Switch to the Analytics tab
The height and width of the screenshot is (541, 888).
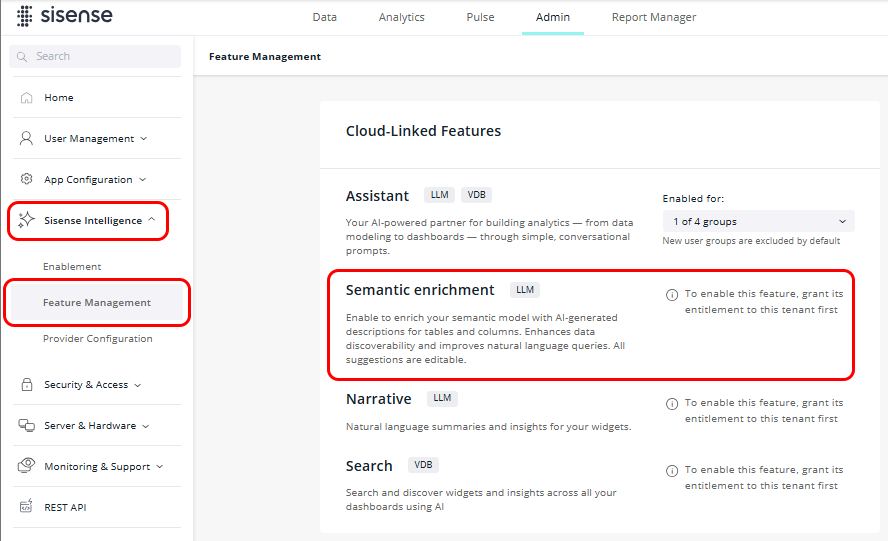click(402, 17)
